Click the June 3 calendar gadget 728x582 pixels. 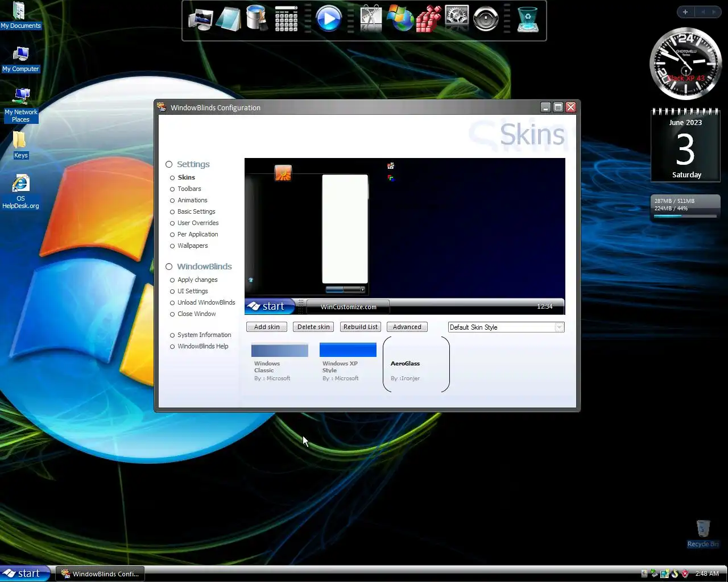click(685, 145)
